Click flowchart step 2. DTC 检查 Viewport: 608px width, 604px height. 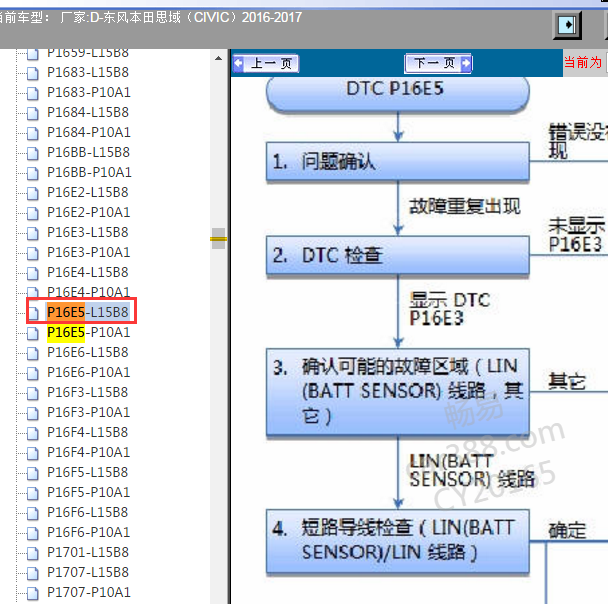(397, 255)
